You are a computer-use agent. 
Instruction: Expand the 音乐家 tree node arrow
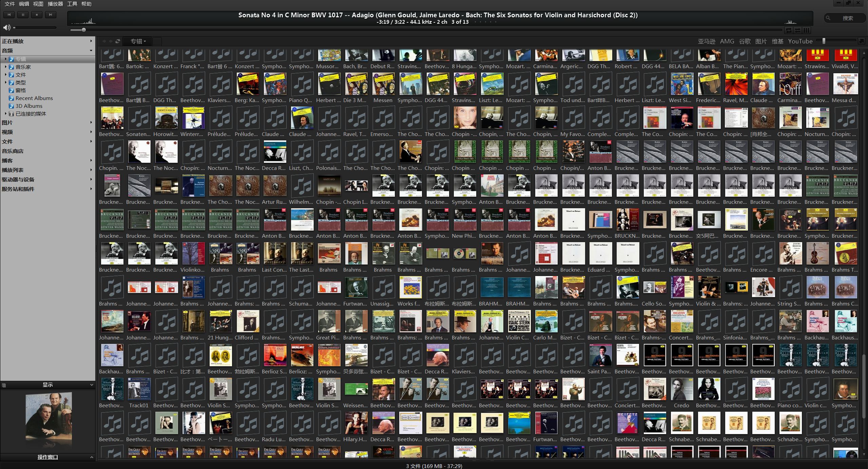[5, 67]
